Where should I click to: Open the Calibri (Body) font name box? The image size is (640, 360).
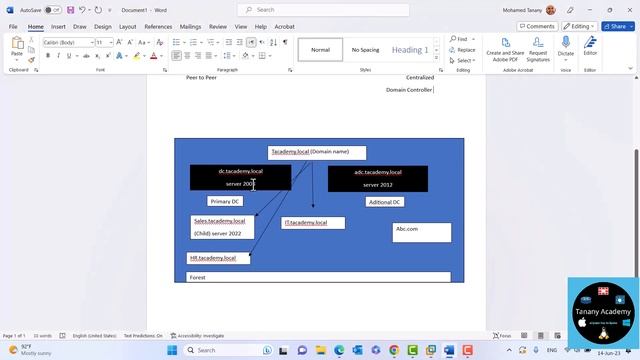(68, 42)
